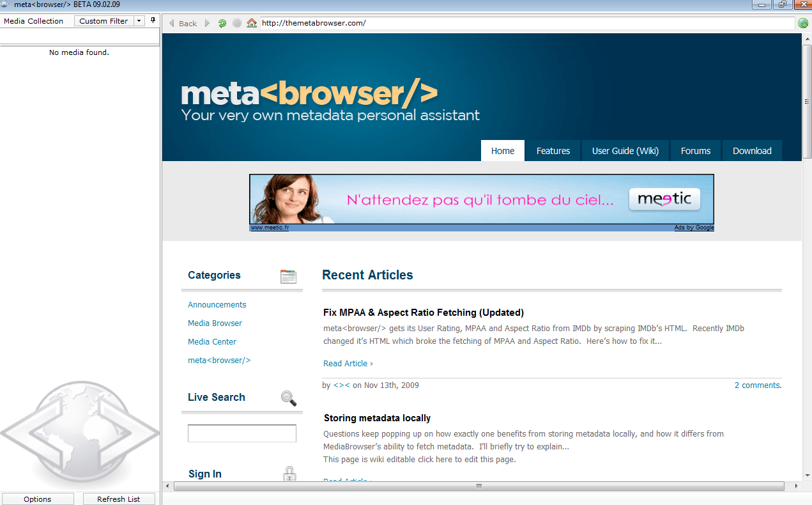Open the Media Center category link
This screenshot has width=812, height=505.
click(212, 342)
